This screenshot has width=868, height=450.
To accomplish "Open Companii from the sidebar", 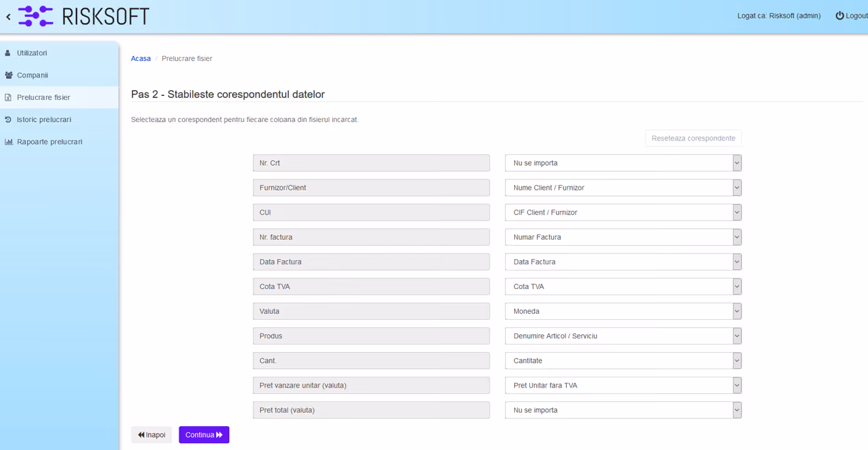I will (60, 75).
